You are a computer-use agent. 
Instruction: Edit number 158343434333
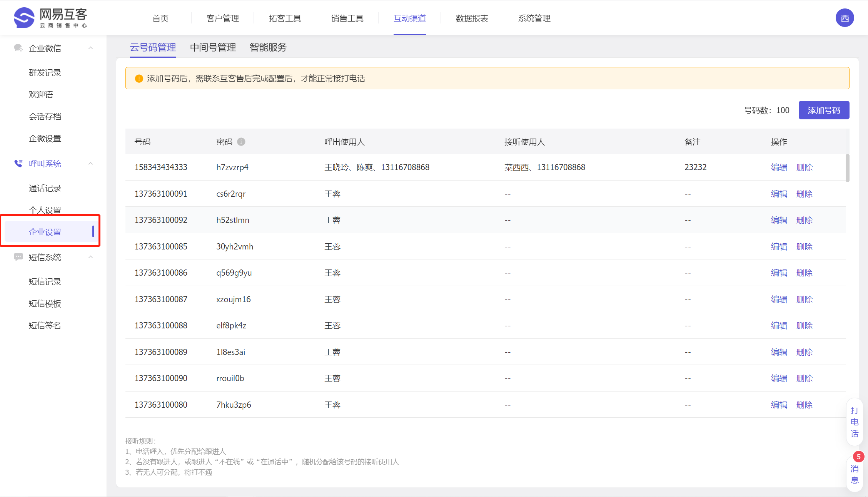tap(779, 167)
